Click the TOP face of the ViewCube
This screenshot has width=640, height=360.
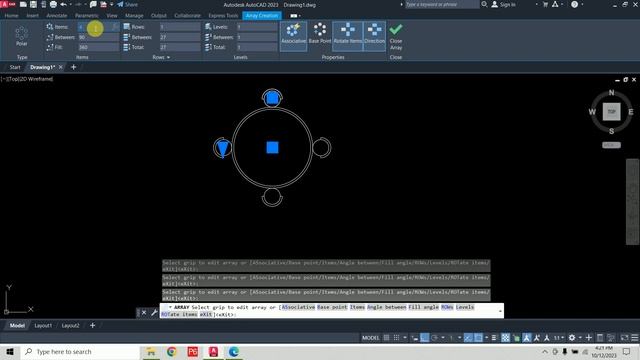coord(611,112)
